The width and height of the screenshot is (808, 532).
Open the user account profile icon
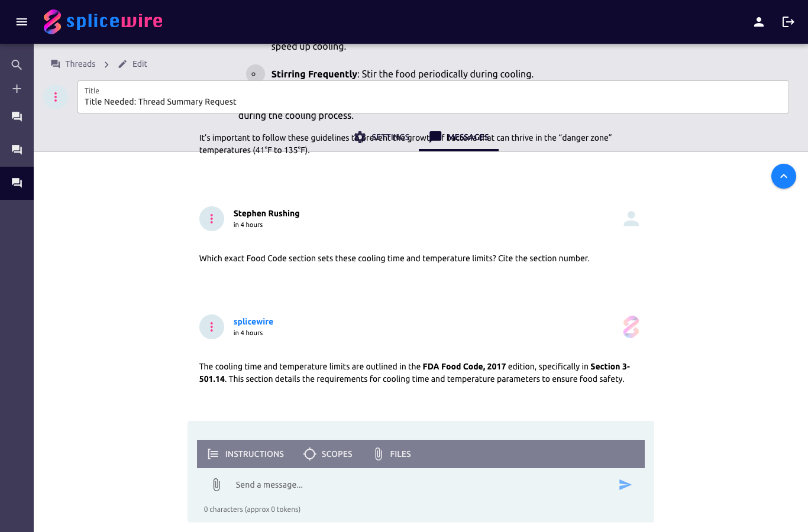point(759,22)
